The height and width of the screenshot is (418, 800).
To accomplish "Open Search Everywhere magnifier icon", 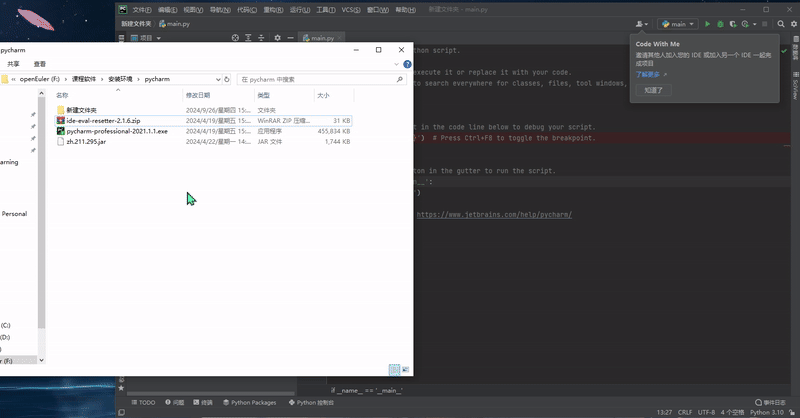I will coord(781,24).
